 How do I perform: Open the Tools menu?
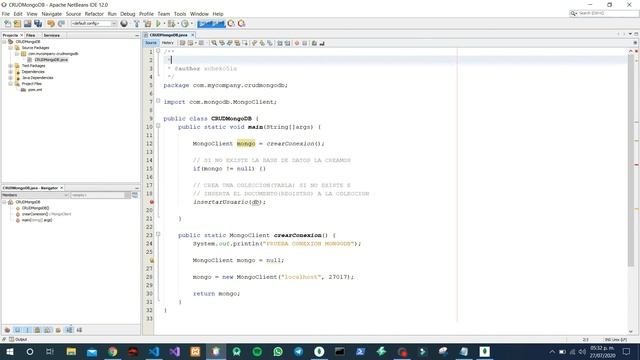tap(180, 14)
